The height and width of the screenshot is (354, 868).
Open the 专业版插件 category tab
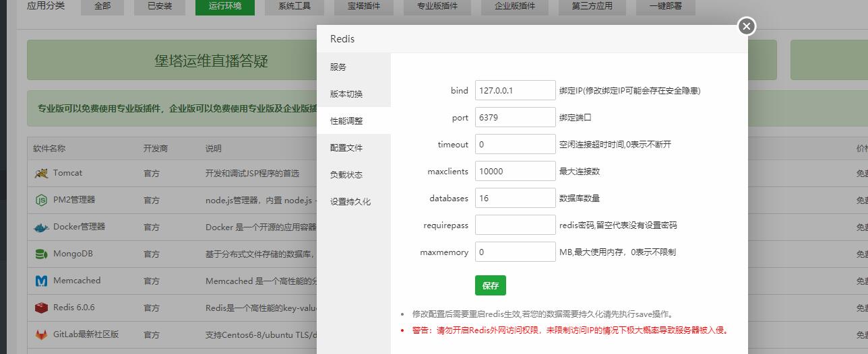point(437,6)
